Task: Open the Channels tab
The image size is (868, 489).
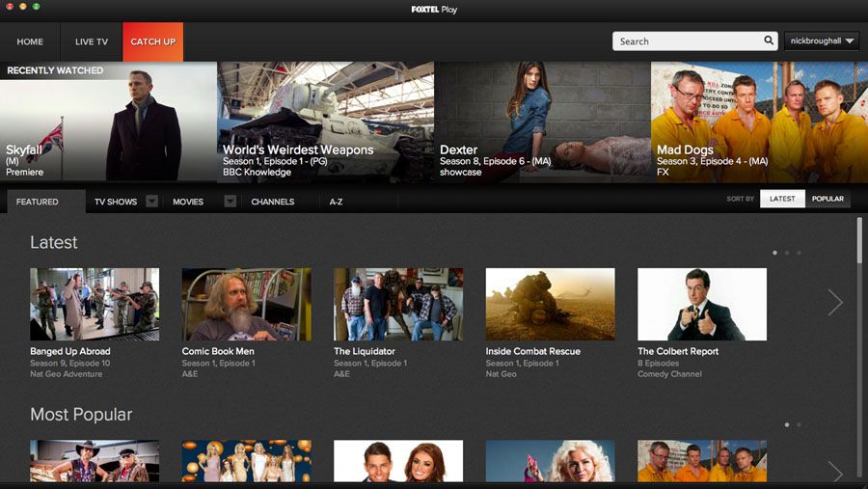Action: click(x=272, y=202)
